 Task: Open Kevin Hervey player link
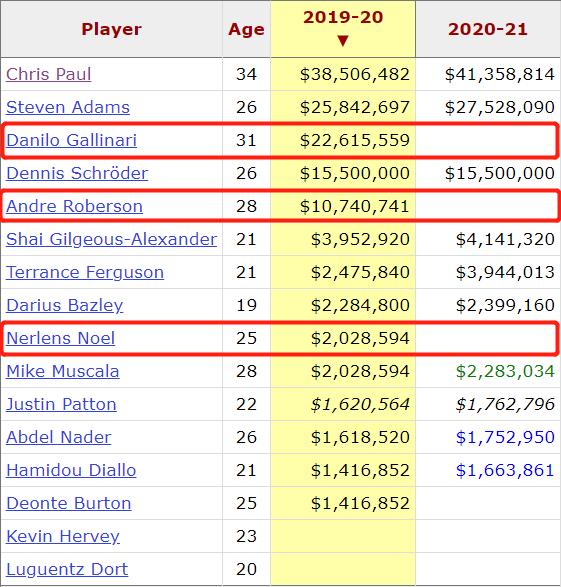[63, 536]
